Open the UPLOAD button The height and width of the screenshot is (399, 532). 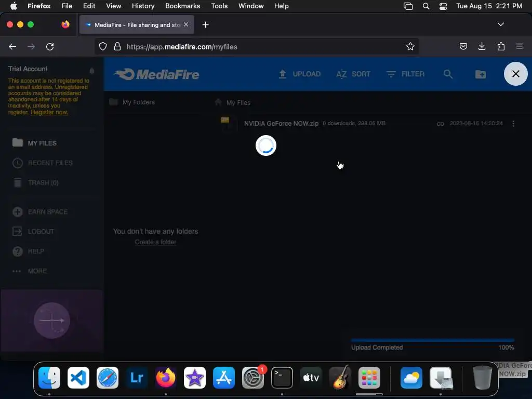(x=299, y=74)
